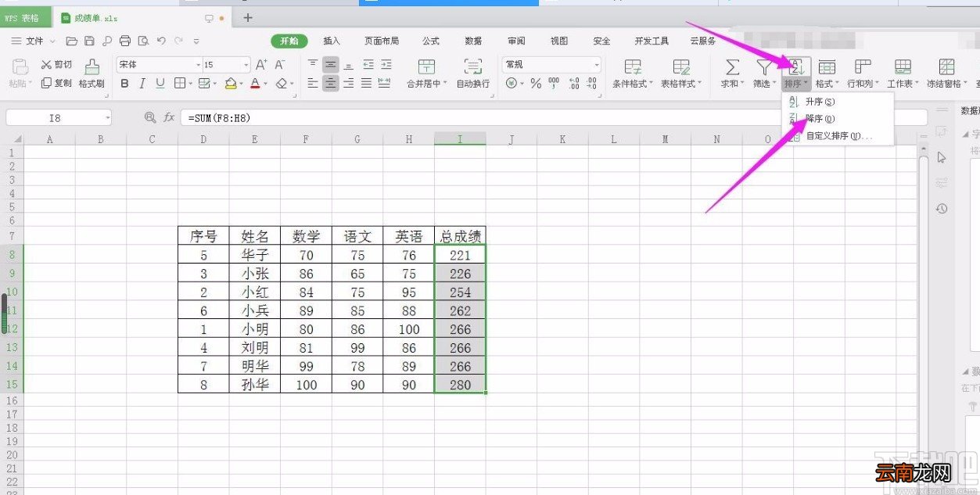Click the decrease decimal places icon
Viewport: 980px width, 495px height.
[591, 83]
